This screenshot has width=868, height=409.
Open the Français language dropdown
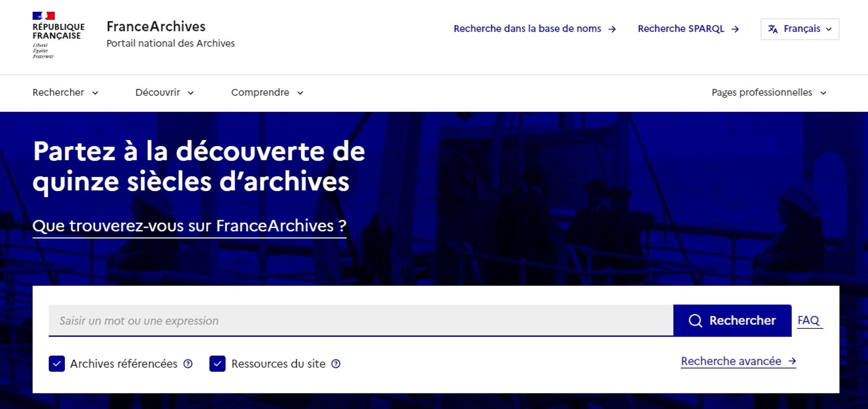[799, 29]
